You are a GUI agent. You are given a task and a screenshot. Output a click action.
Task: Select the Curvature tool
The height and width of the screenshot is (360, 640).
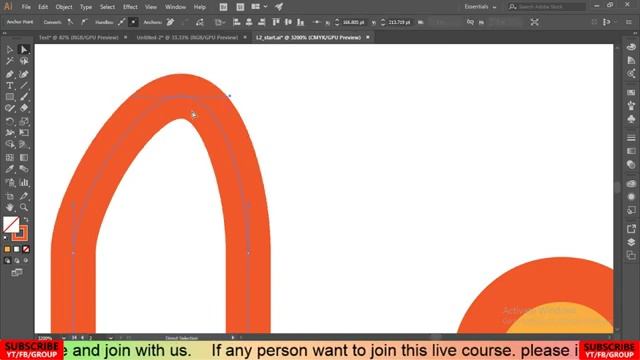point(24,74)
